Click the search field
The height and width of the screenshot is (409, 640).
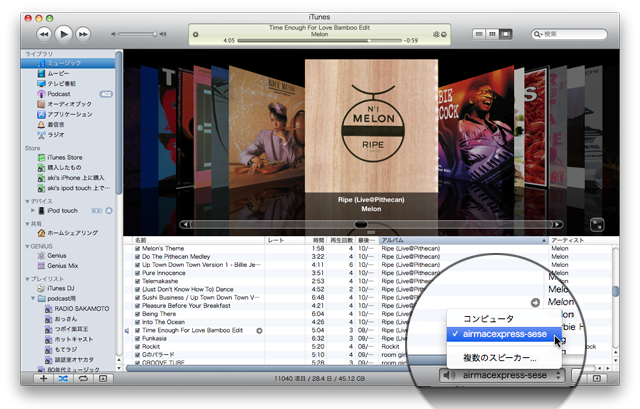point(569,34)
